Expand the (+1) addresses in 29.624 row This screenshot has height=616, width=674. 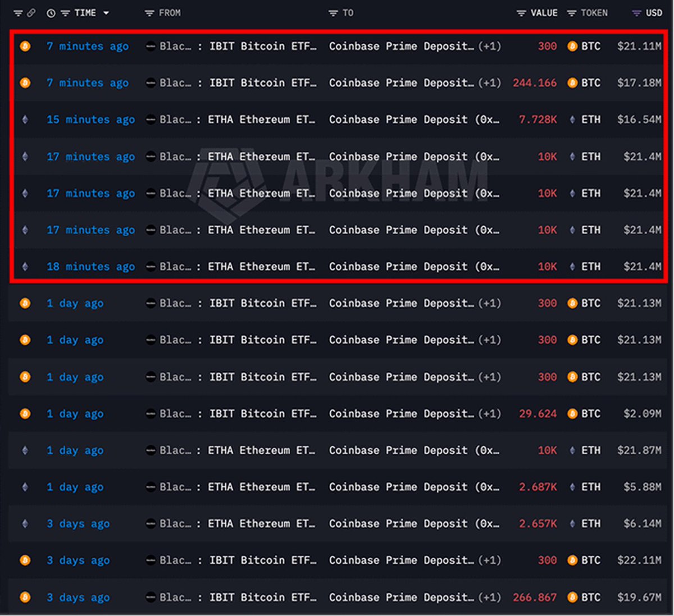[489, 413]
